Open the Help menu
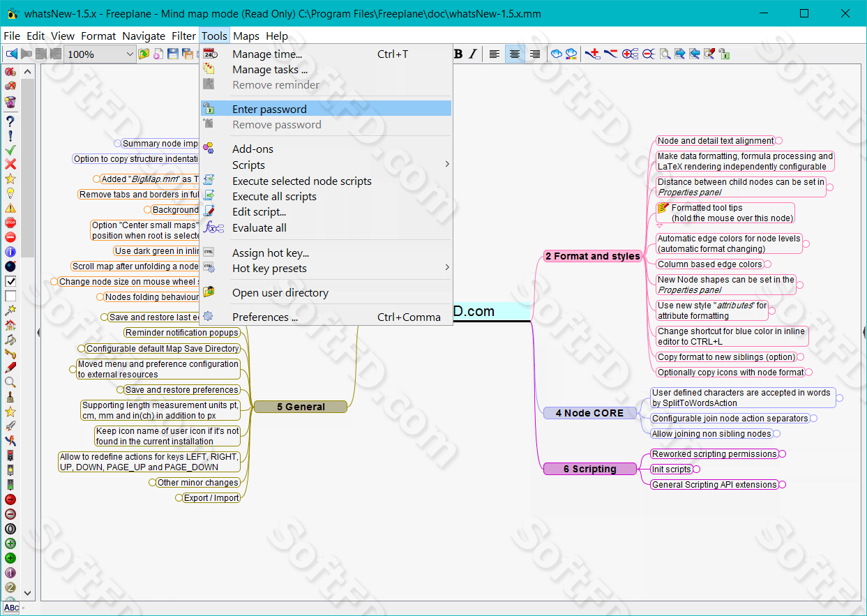The height and width of the screenshot is (616, 867). (x=277, y=36)
